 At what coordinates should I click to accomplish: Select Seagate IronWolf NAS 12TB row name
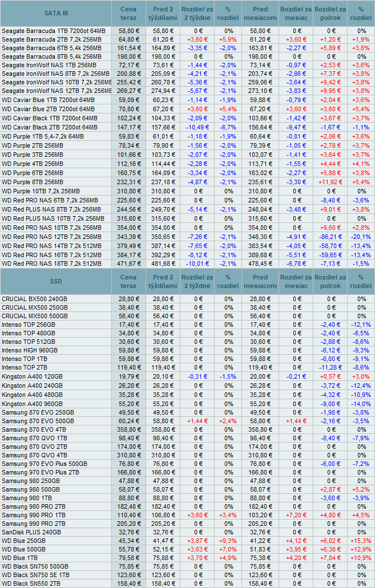(57, 91)
